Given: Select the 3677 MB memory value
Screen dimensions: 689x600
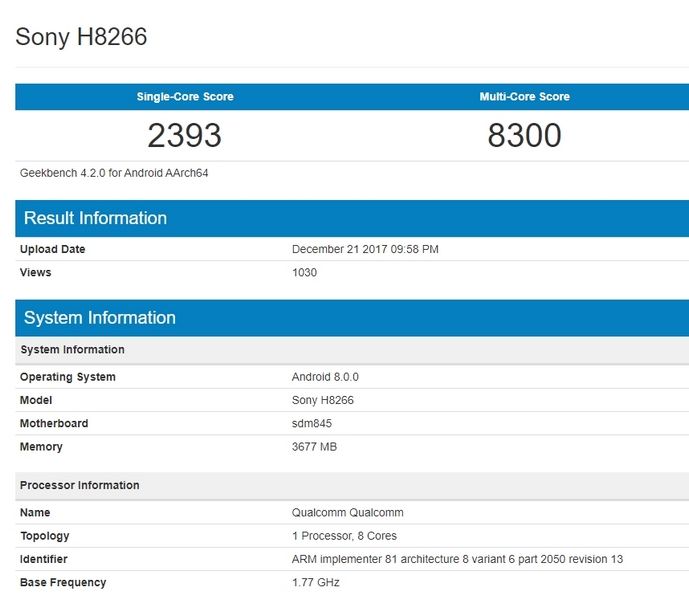Looking at the screenshot, I should coord(314,447).
